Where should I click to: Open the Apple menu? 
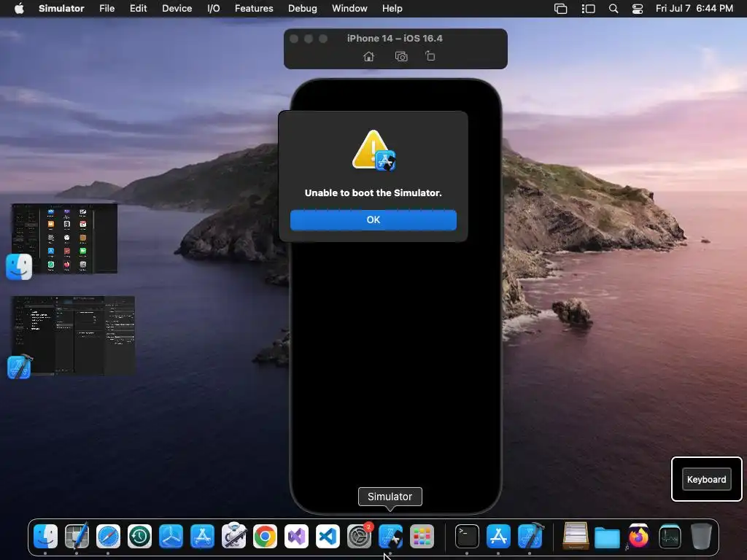pyautogui.click(x=19, y=9)
